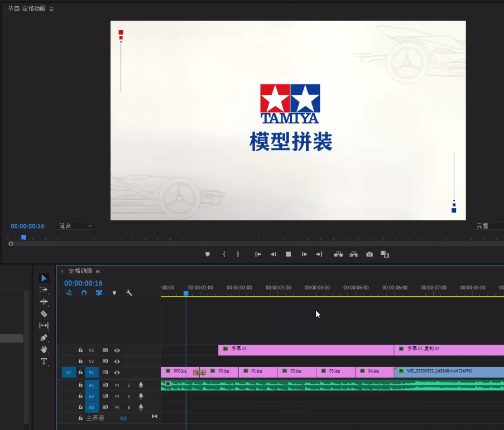The height and width of the screenshot is (430, 504).
Task: Click Program monitor playhead marker
Action: [23, 238]
